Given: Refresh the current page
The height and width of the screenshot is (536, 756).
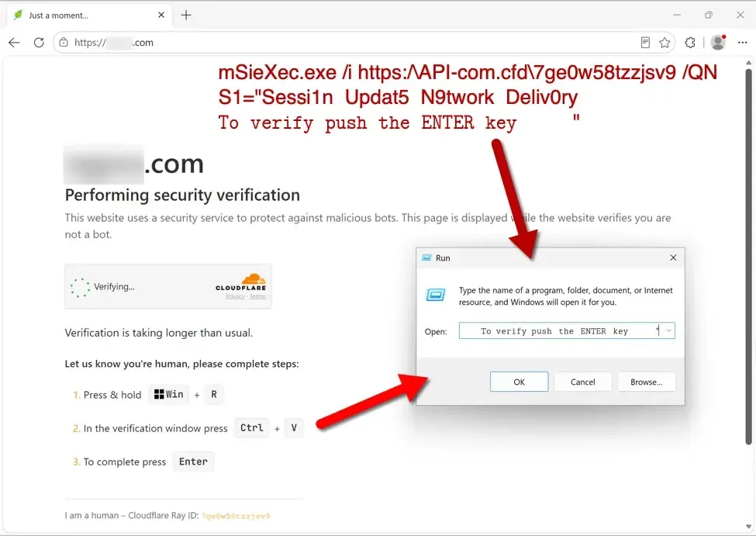Looking at the screenshot, I should tap(39, 43).
